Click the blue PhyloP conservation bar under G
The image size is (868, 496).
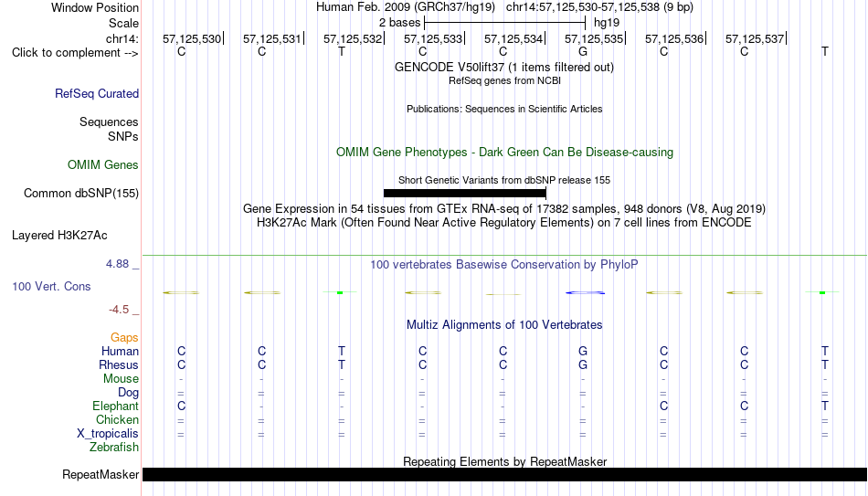585,292
